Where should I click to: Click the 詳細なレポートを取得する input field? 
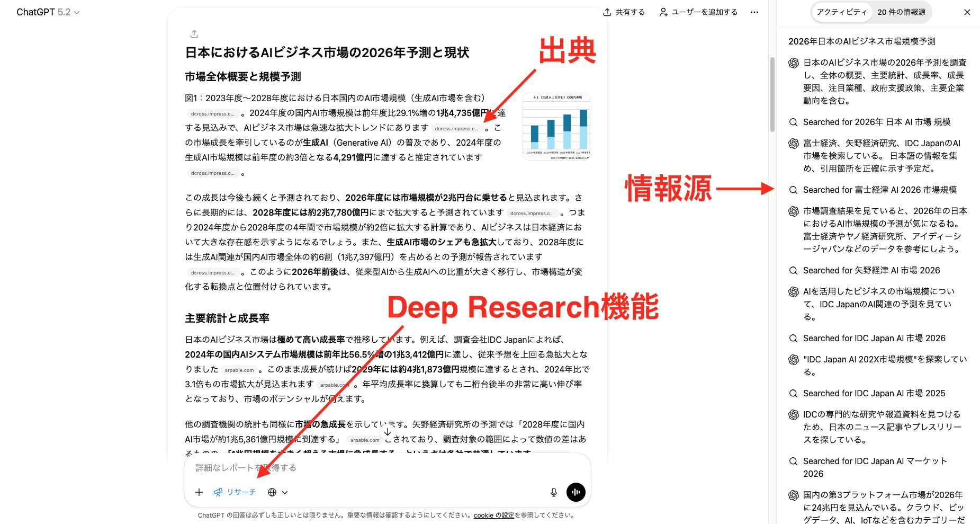pos(318,468)
